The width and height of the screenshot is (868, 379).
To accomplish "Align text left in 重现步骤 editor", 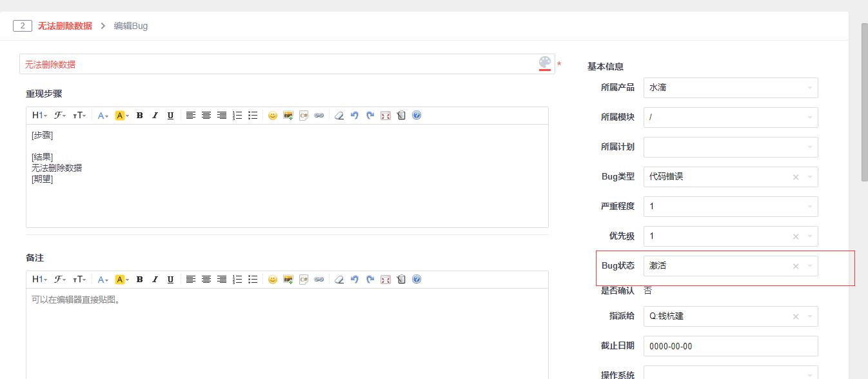I will click(191, 116).
